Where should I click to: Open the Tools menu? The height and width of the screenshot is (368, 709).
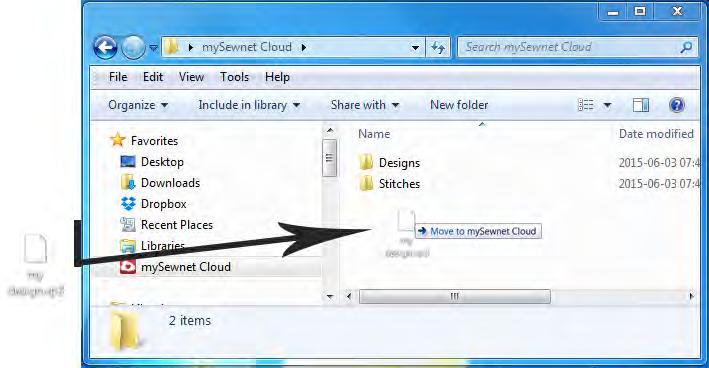(x=234, y=77)
